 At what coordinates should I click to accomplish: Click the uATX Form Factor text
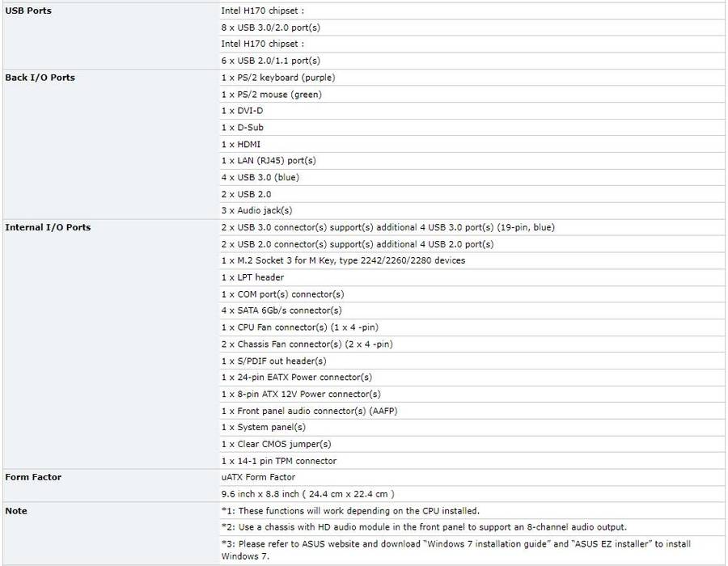(x=258, y=477)
